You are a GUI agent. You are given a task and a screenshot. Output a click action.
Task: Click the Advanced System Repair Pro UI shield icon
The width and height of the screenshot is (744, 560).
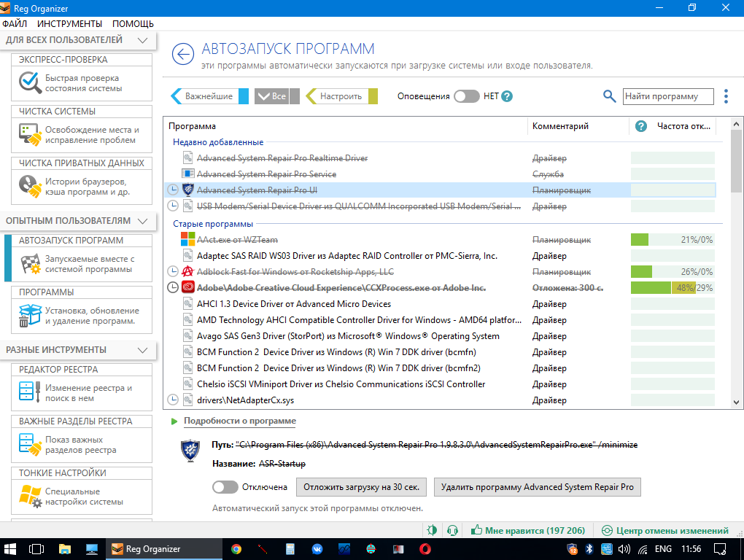[x=188, y=190]
